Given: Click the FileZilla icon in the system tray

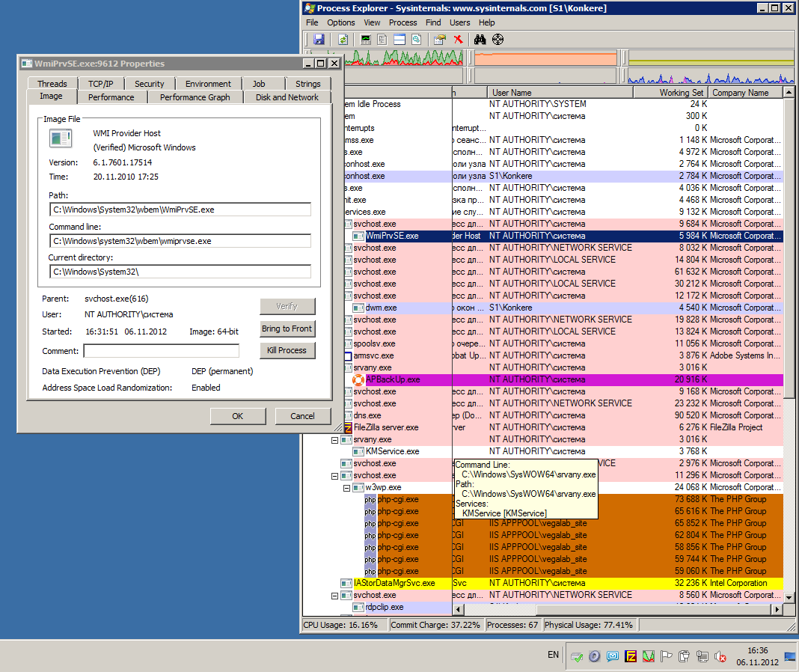Looking at the screenshot, I should [x=631, y=656].
